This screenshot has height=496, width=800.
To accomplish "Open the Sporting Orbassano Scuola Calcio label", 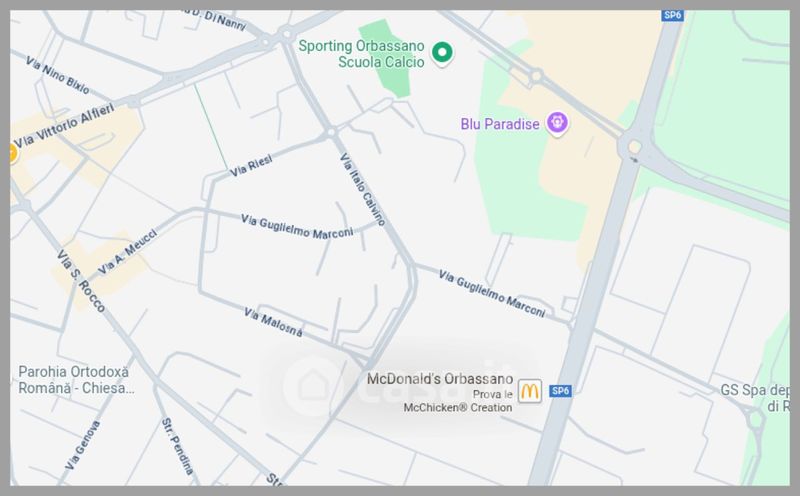I will 361,54.
